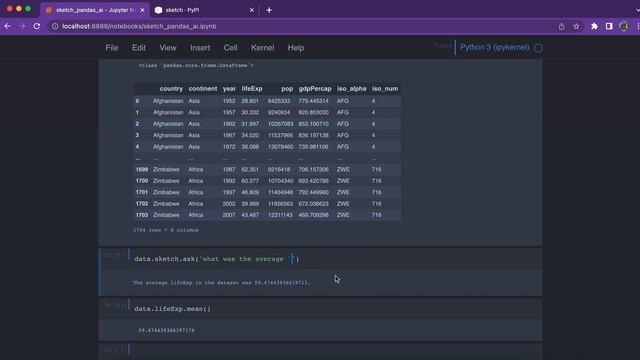
Task: Toggle the browser side panel icon
Action: coord(609,26)
